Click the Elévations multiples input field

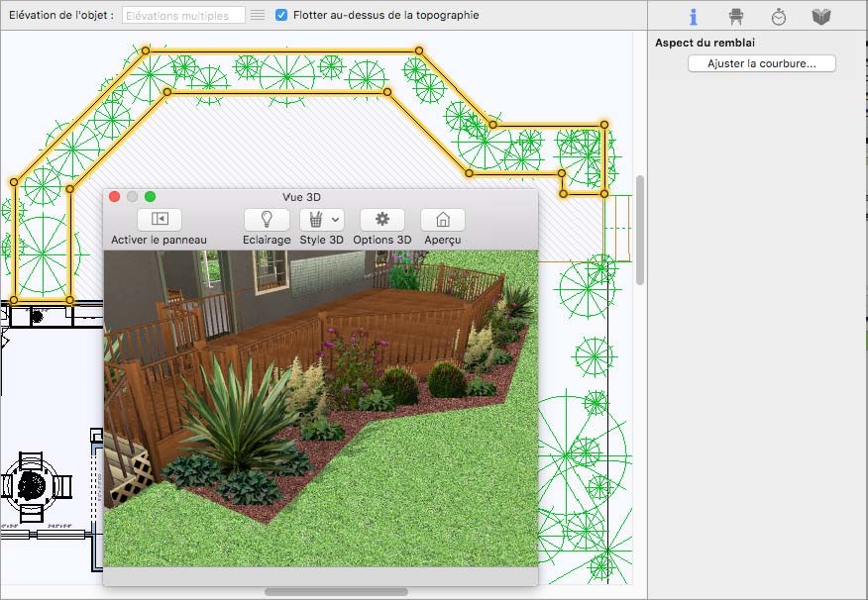(182, 16)
